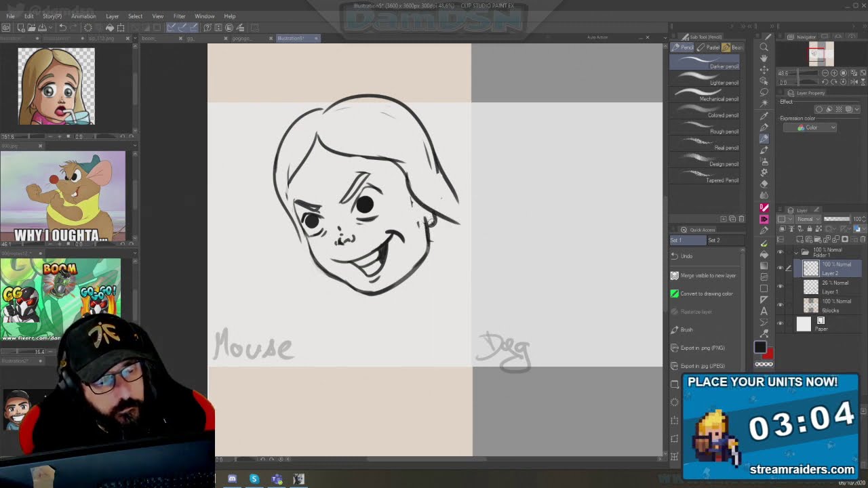Click Export in .png (PNG)
868x488 pixels.
[x=706, y=348]
